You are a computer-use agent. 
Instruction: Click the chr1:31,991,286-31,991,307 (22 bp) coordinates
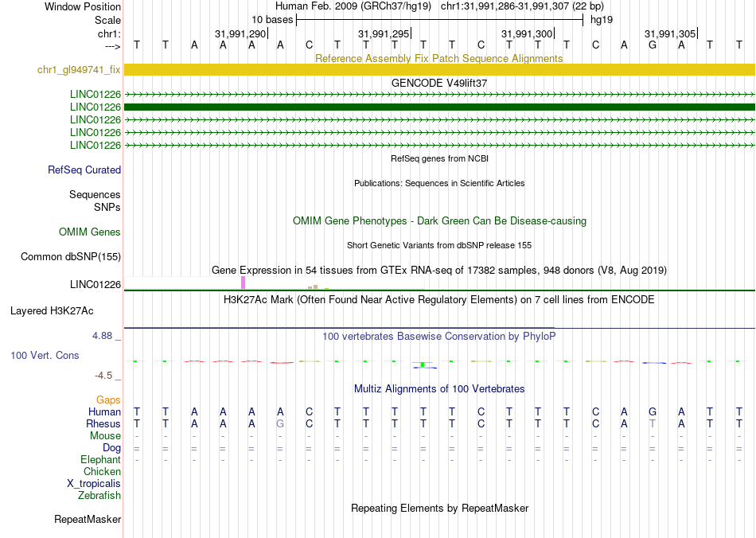[522, 6]
